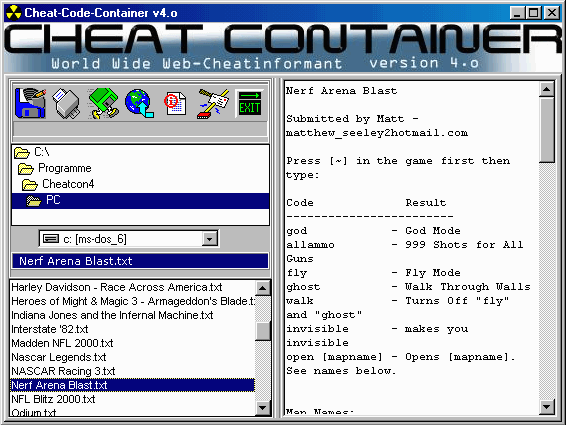The image size is (566, 425).
Task: Select Odium.txt at list bottom
Action: (132, 412)
